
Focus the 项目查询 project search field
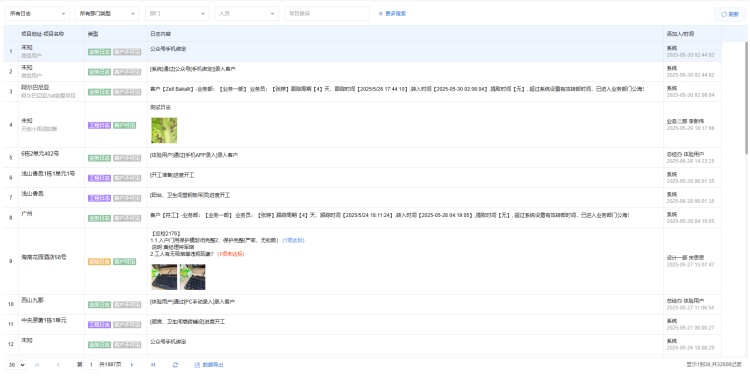click(327, 14)
